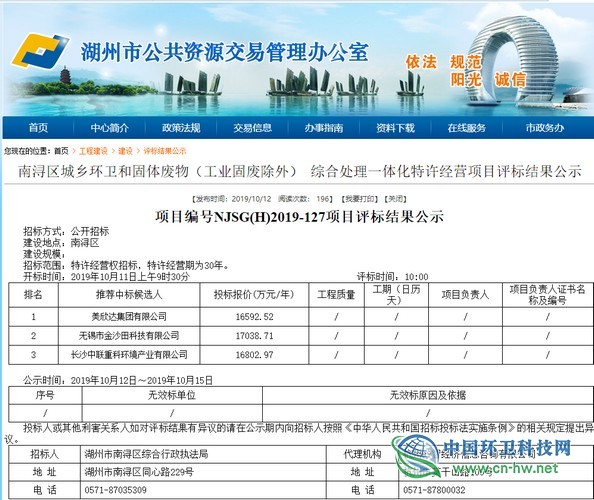Click the 评标结果公示 breadcrumb link

(165, 151)
